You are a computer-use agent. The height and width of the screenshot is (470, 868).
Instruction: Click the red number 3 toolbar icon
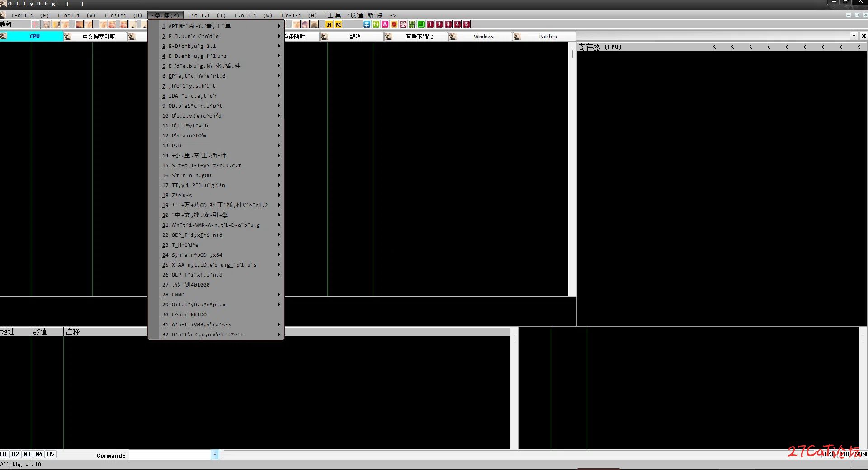point(448,24)
